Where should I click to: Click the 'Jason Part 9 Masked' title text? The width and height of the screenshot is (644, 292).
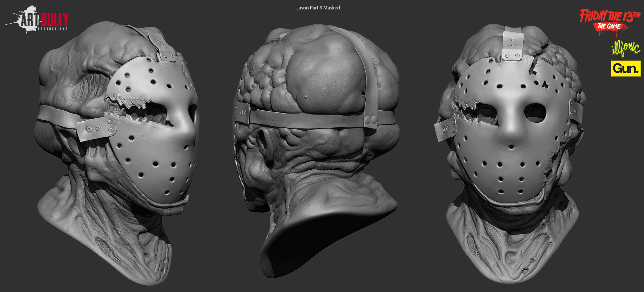tap(318, 7)
